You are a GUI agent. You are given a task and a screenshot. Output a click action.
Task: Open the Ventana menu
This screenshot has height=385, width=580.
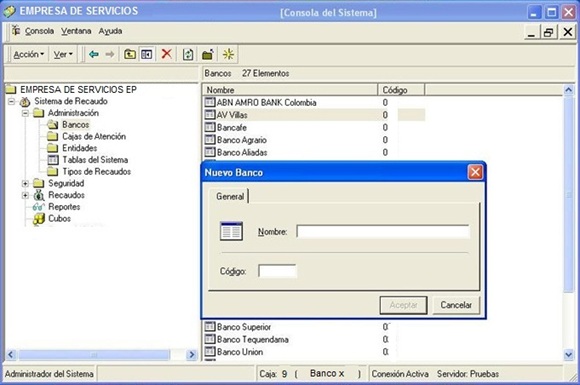click(x=76, y=31)
